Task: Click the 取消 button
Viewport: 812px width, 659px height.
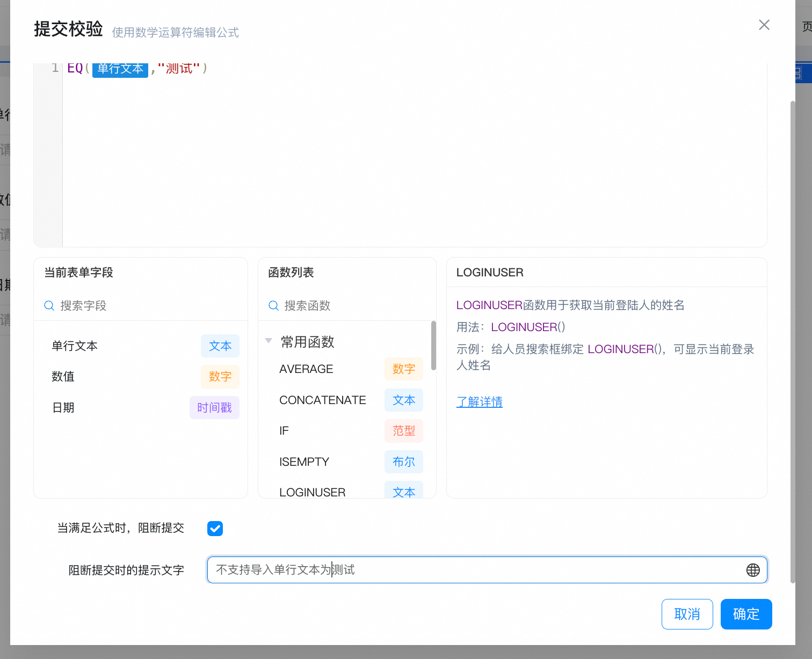Action: (687, 614)
